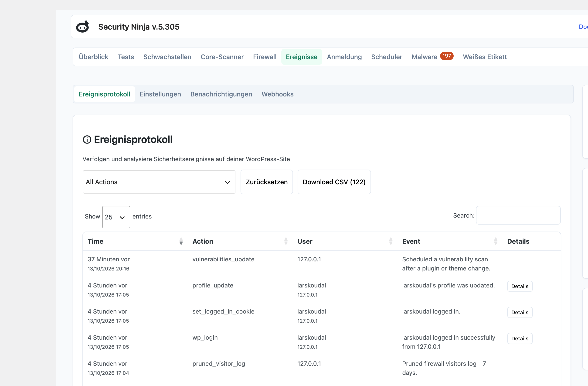This screenshot has width=588, height=386.
Task: Focus the Search input field
Action: [518, 215]
